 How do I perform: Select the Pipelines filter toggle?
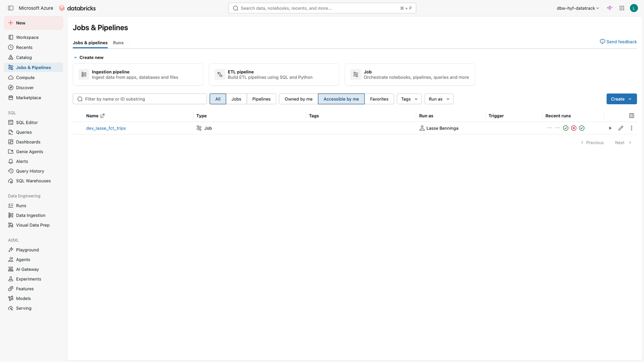[x=261, y=99]
